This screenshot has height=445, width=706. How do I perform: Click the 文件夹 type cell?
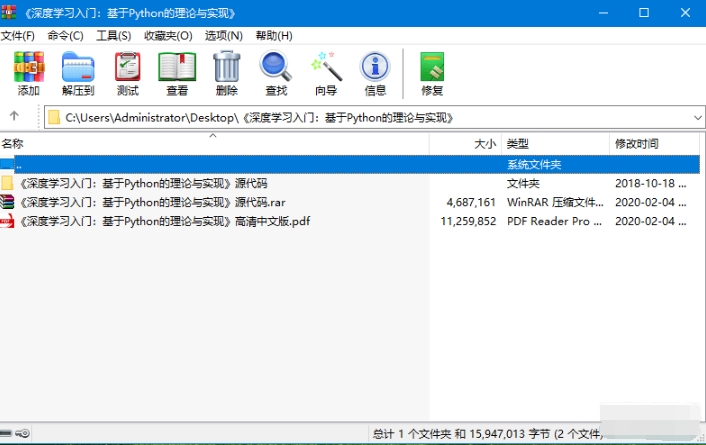(x=523, y=183)
